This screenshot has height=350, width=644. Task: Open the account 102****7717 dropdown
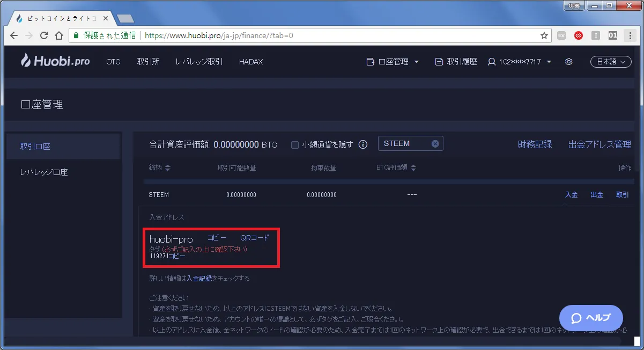(x=520, y=62)
